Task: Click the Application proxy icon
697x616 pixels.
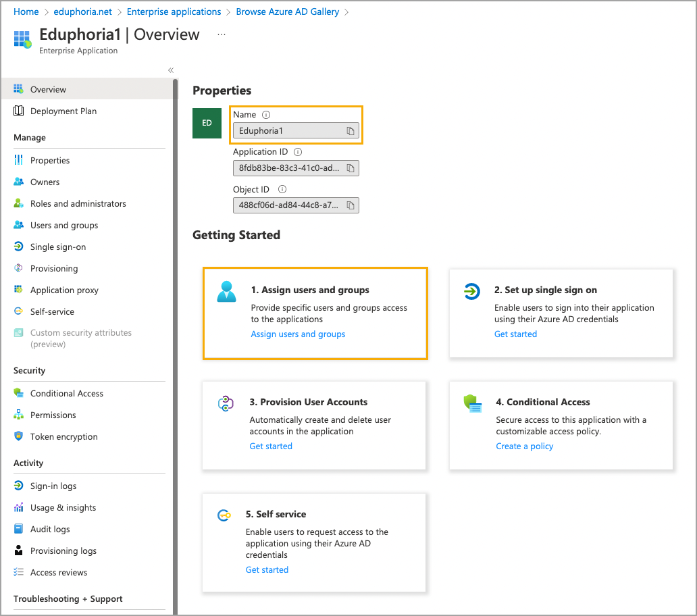Action: 18,290
